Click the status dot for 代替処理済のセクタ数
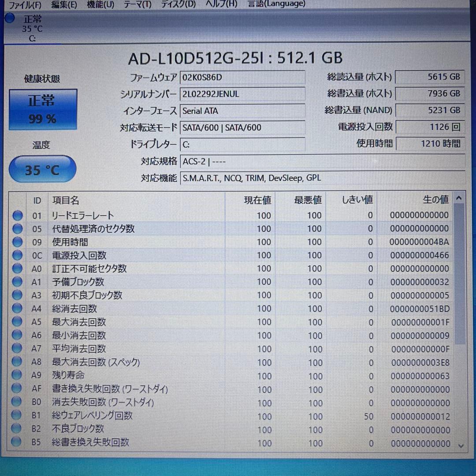The width and height of the screenshot is (476, 476). (17, 228)
